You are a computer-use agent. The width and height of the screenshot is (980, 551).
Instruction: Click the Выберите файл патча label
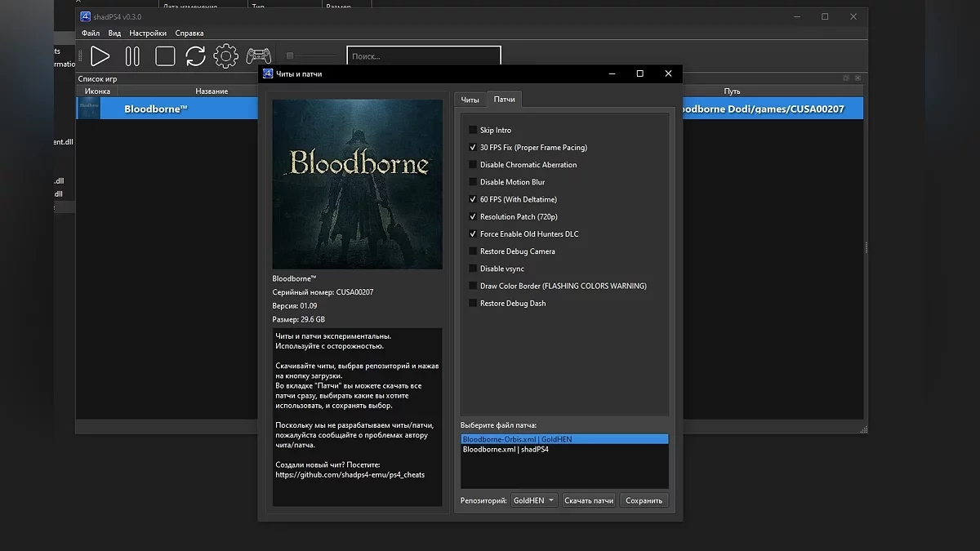coord(498,425)
